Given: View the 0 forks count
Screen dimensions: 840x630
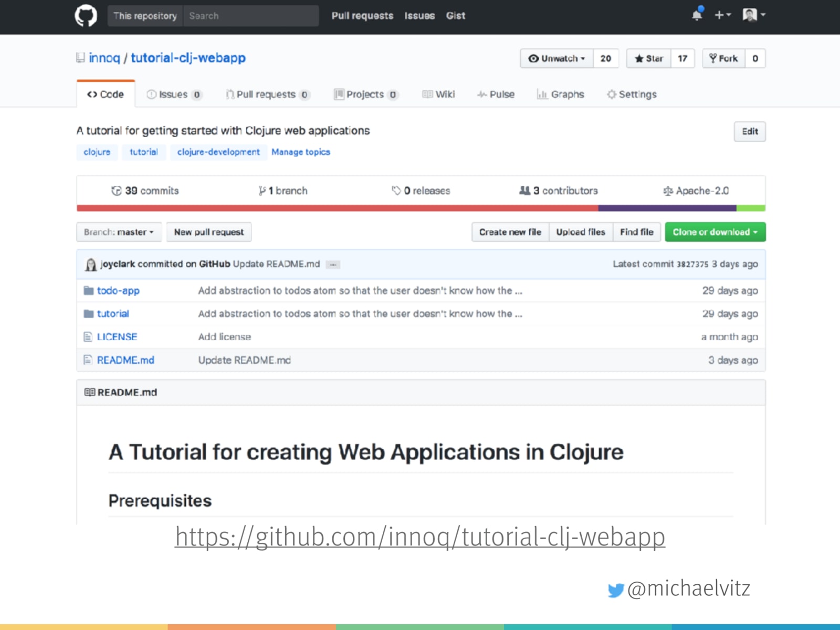Looking at the screenshot, I should tap(755, 58).
